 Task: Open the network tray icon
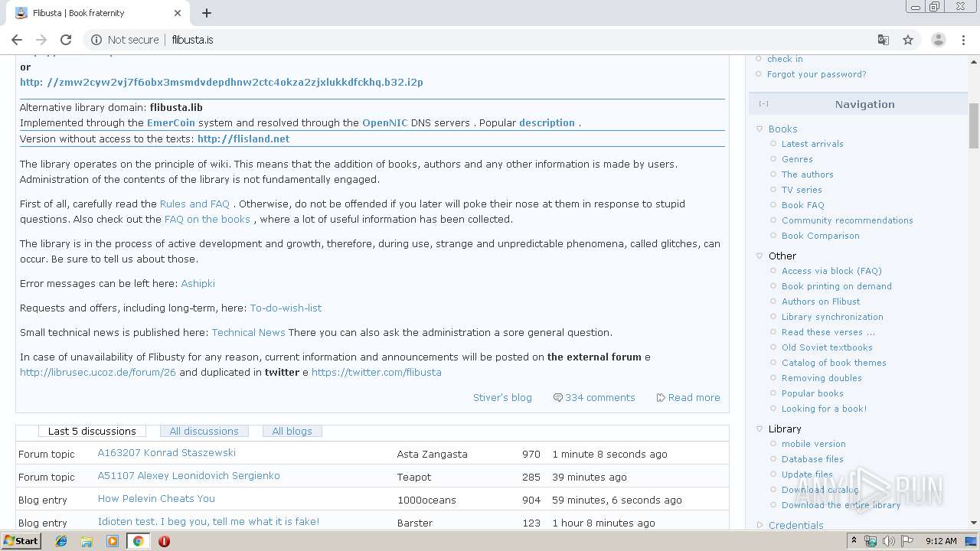tap(871, 541)
